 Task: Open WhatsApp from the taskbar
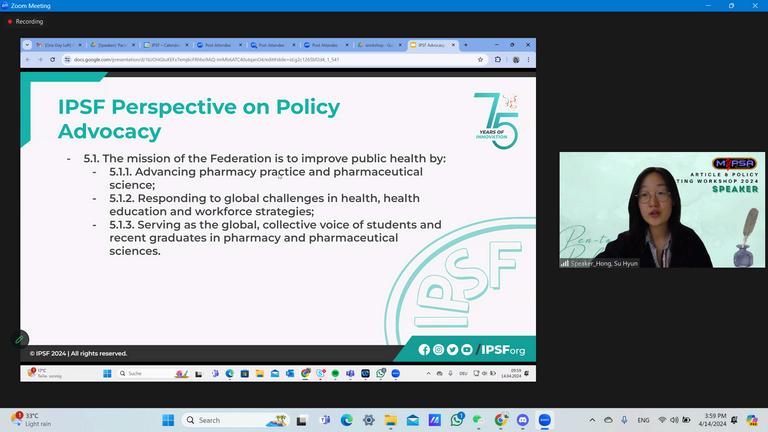[456, 420]
